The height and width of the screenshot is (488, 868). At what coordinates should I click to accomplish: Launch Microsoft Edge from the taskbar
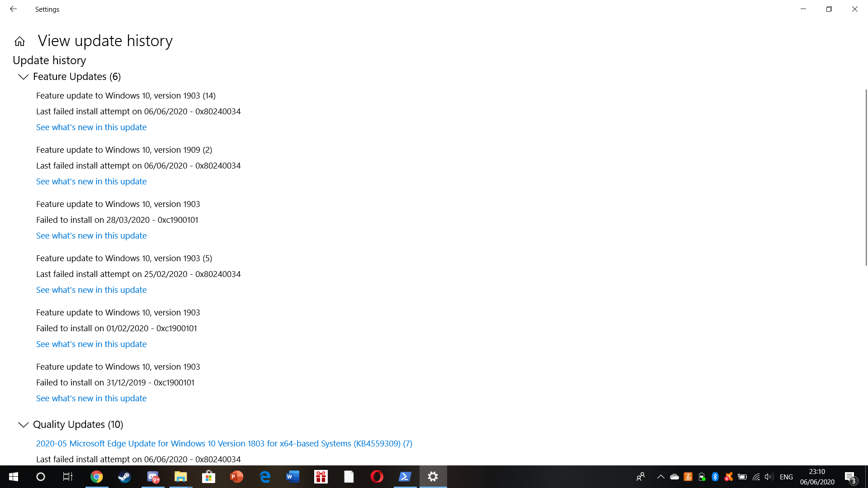pyautogui.click(x=265, y=477)
